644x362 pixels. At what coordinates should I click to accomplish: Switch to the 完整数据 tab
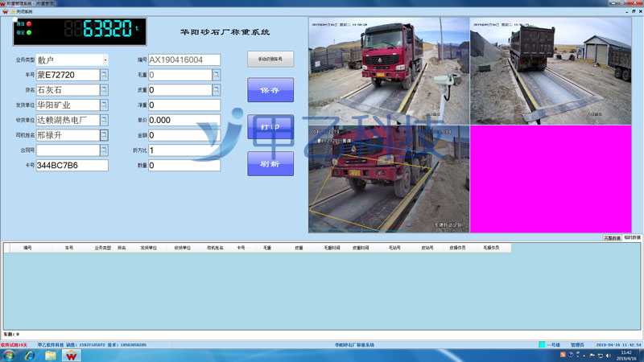(612, 238)
